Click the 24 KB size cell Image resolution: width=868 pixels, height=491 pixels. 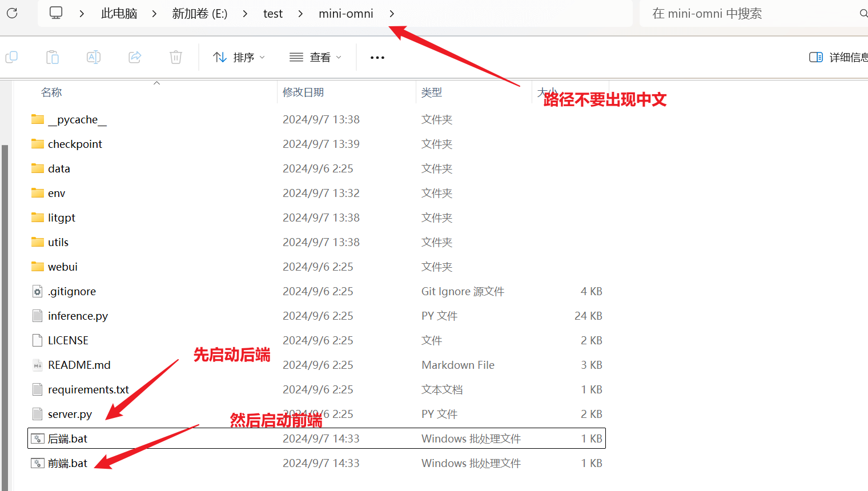588,316
